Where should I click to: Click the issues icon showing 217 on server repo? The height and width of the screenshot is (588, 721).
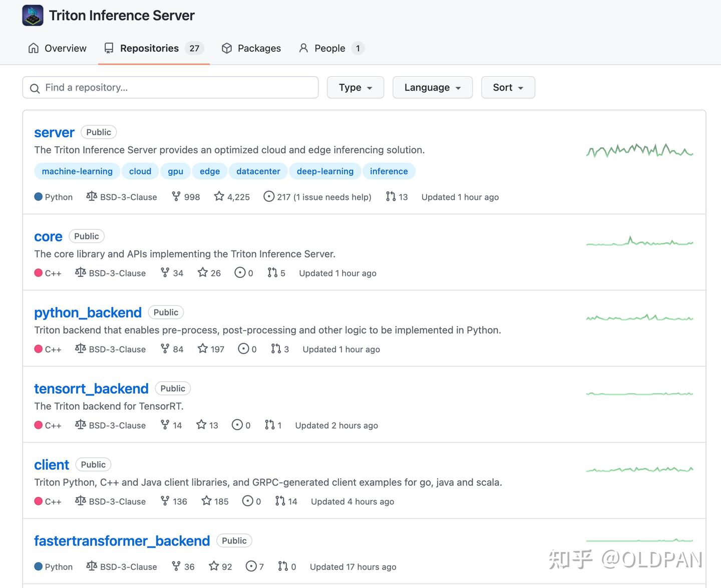[x=268, y=197]
